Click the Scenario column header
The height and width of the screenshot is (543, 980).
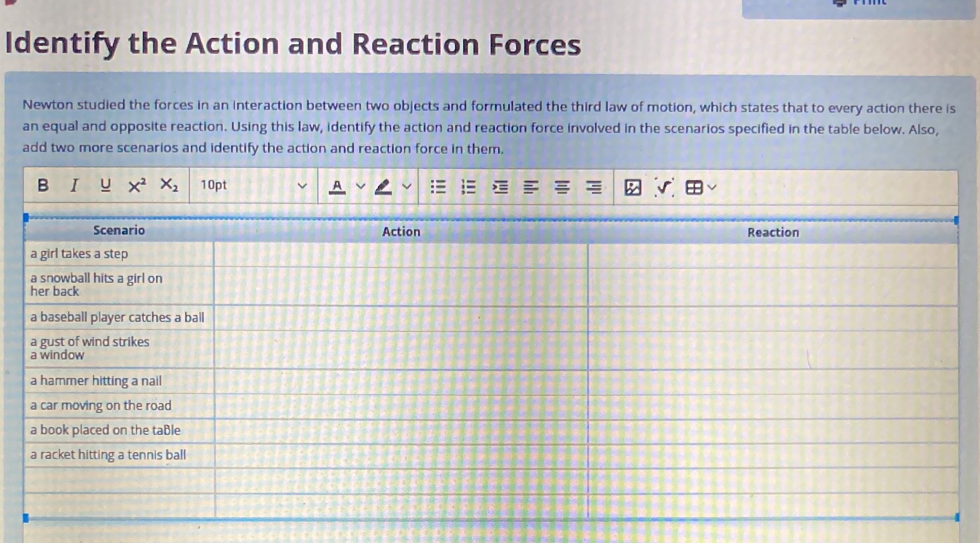tap(119, 230)
